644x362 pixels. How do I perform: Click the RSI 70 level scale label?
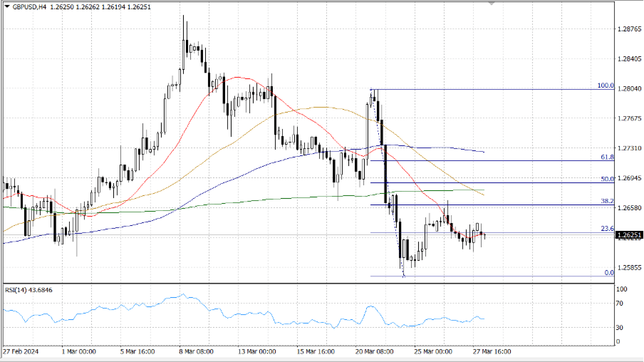(x=619, y=304)
